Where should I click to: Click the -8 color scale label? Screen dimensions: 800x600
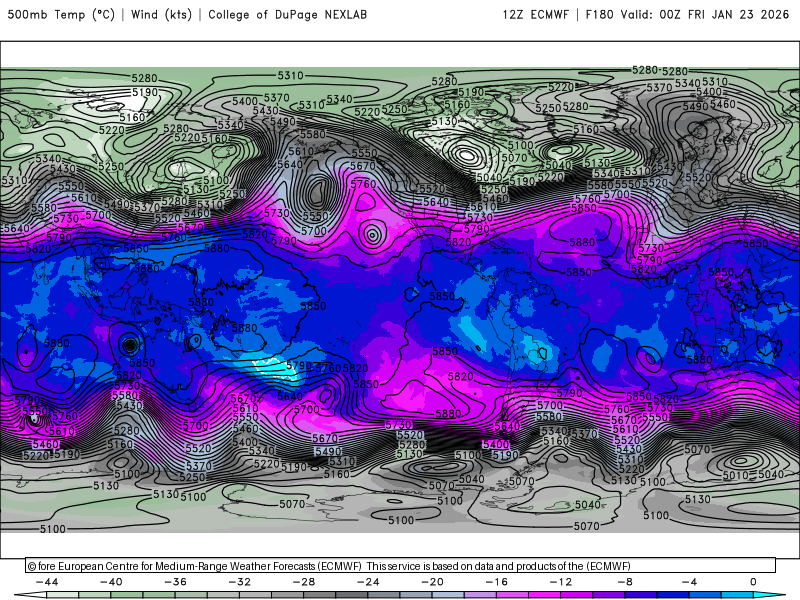[x=626, y=582]
